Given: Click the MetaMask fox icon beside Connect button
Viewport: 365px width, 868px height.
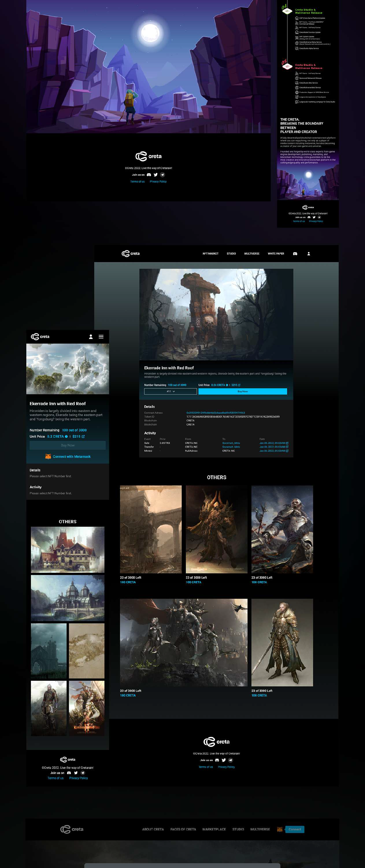Looking at the screenshot, I should coord(279,829).
